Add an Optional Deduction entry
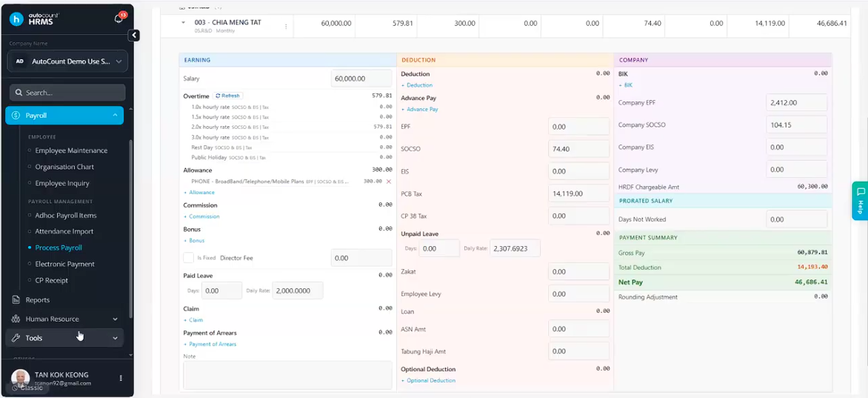 point(428,380)
